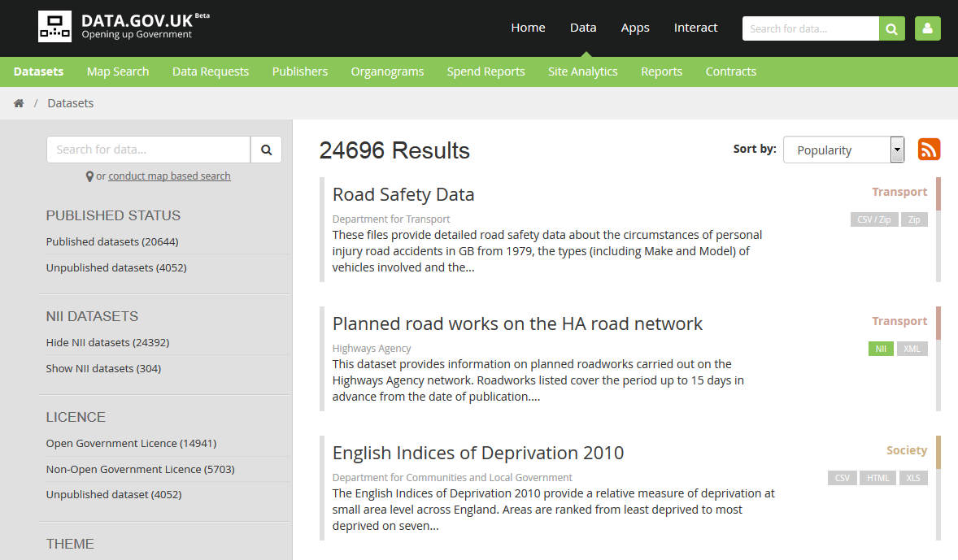Screen dimensions: 958x560
Task: Select the Organograms tab
Action: [x=387, y=72]
